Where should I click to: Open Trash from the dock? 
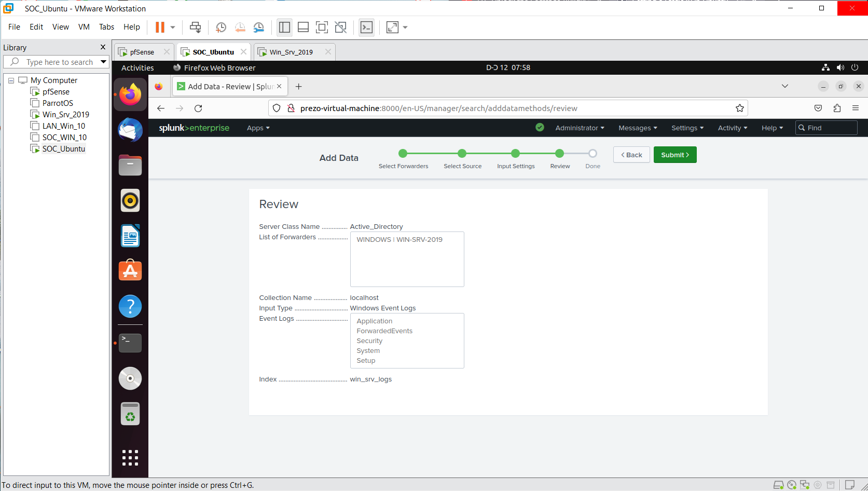pos(130,414)
